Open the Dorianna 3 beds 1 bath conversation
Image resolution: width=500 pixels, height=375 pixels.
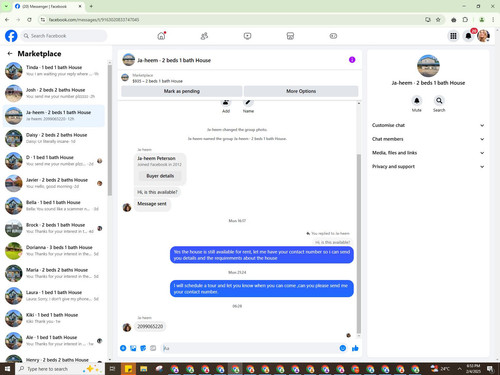54,250
